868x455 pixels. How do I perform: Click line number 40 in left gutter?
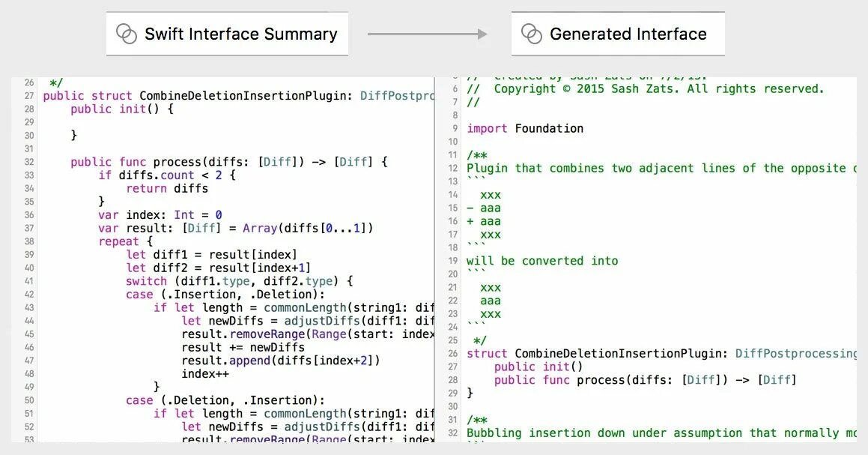[28, 268]
